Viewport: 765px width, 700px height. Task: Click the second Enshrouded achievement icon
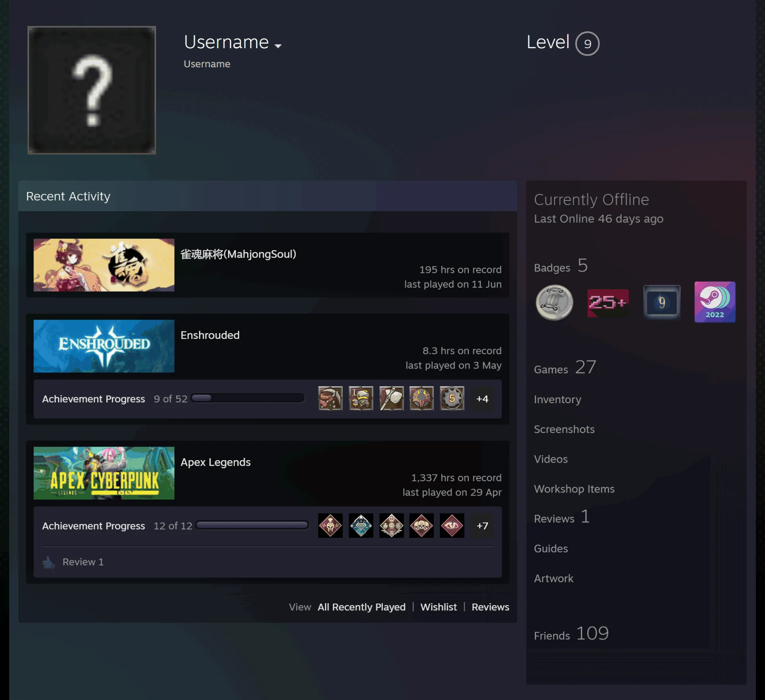click(x=361, y=398)
